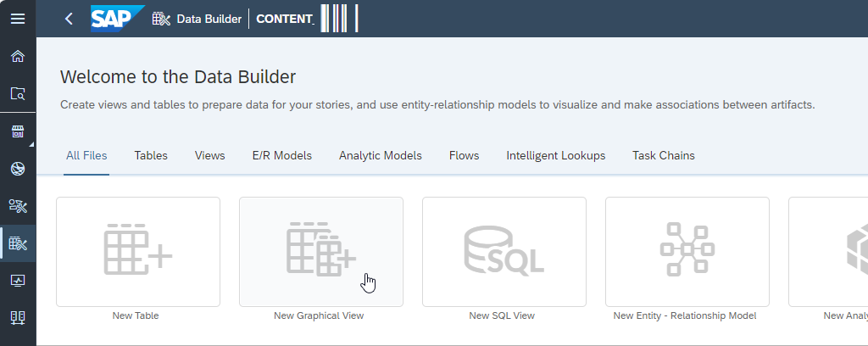The image size is (868, 346).
Task: Open the bottom Connections sidebar icon
Action: tap(18, 318)
